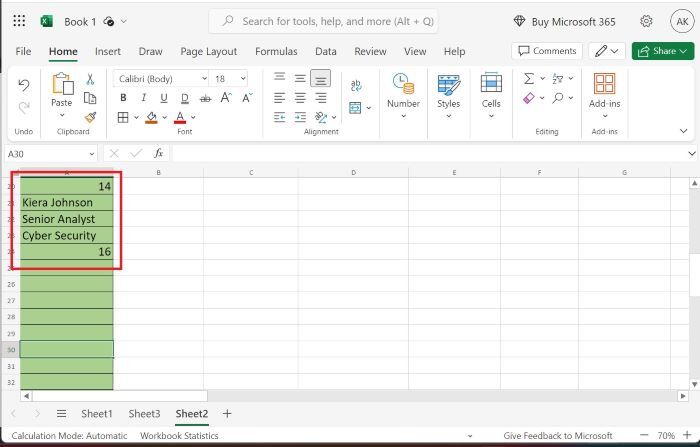Toggle Bold formatting
700x447 pixels.
(123, 97)
